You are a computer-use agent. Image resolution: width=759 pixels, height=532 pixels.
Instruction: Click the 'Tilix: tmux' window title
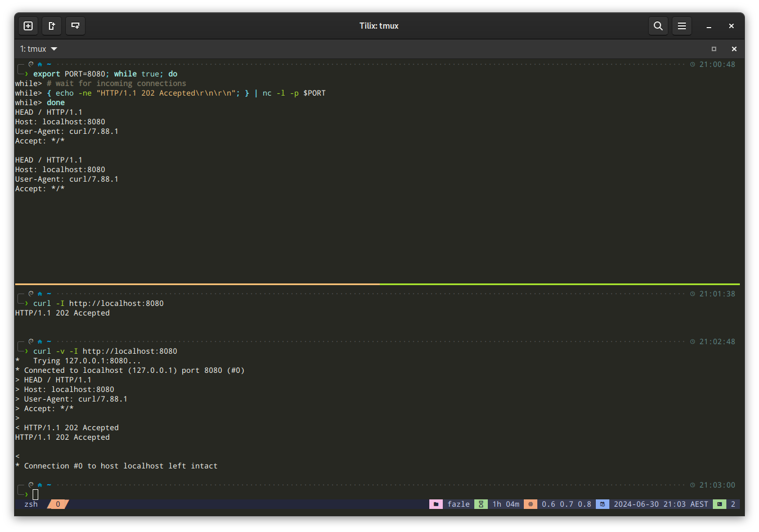pyautogui.click(x=379, y=26)
